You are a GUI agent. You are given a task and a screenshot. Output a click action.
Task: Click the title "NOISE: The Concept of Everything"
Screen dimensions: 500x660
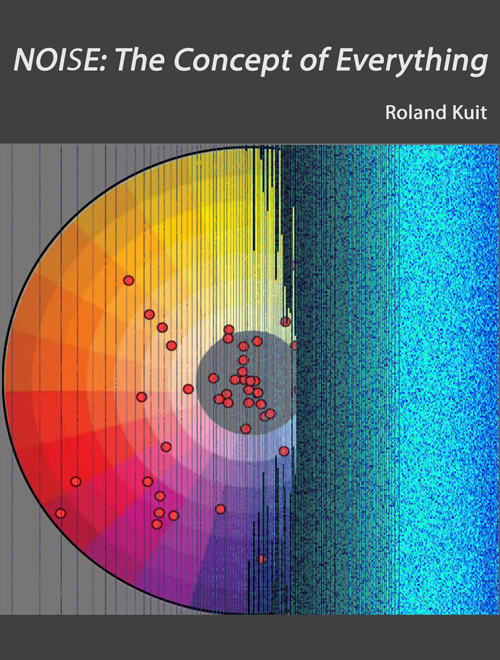point(251,60)
